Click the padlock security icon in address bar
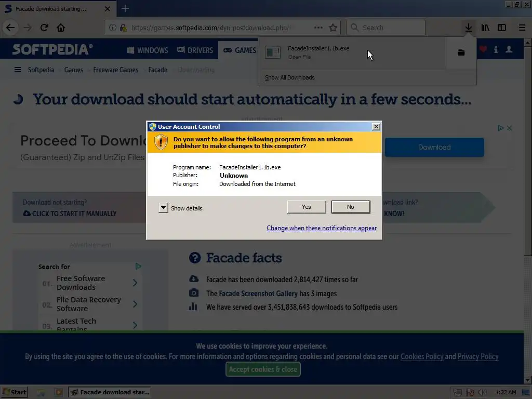This screenshot has width=532, height=399. 123,28
